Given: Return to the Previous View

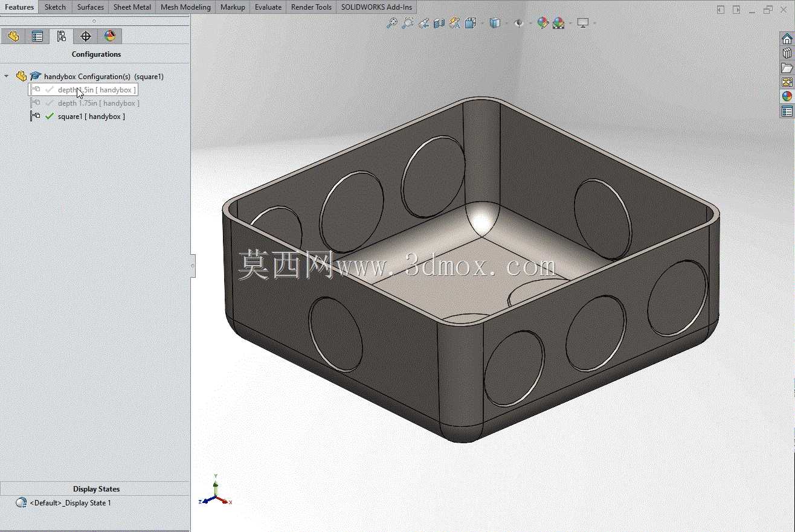Looking at the screenshot, I should tap(423, 23).
